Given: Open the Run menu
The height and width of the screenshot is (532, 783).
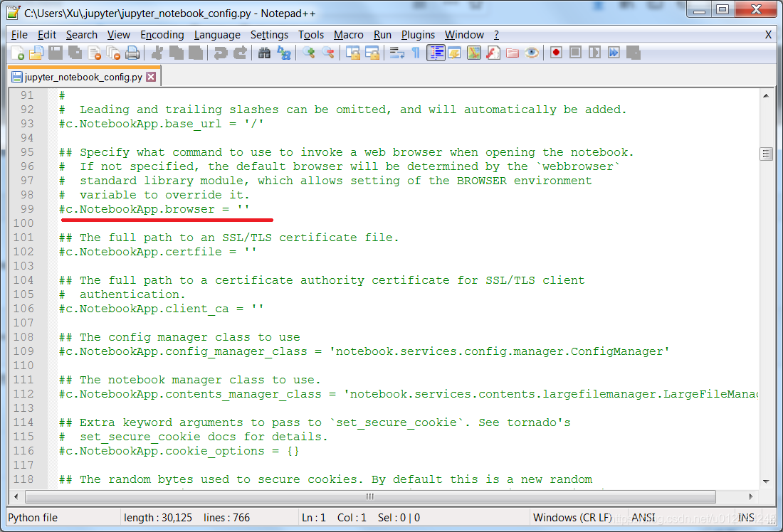Looking at the screenshot, I should [382, 35].
